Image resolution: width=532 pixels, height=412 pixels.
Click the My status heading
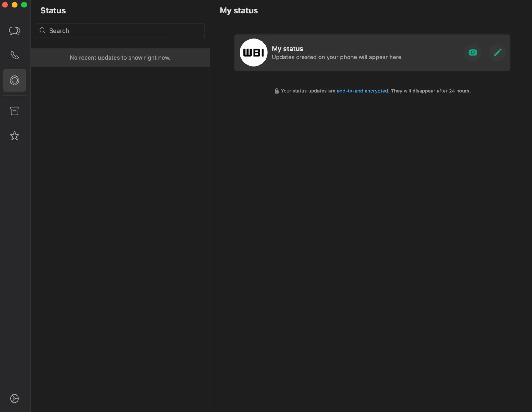(x=238, y=10)
